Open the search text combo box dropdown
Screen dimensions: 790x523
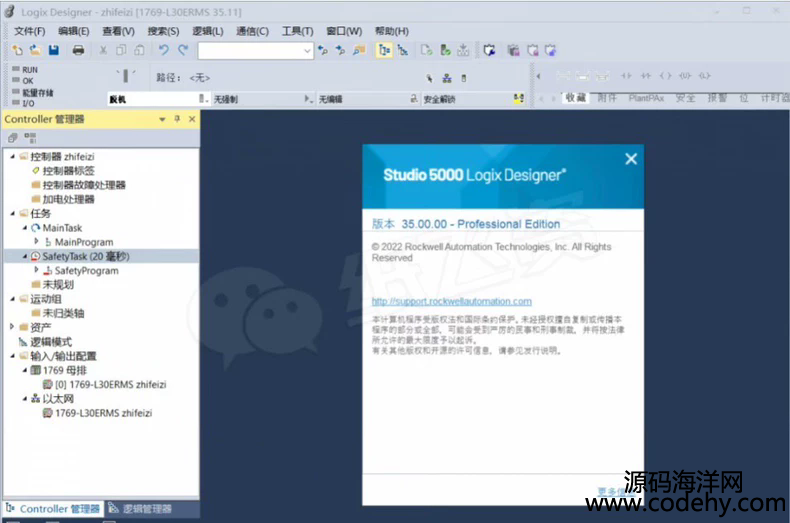307,50
